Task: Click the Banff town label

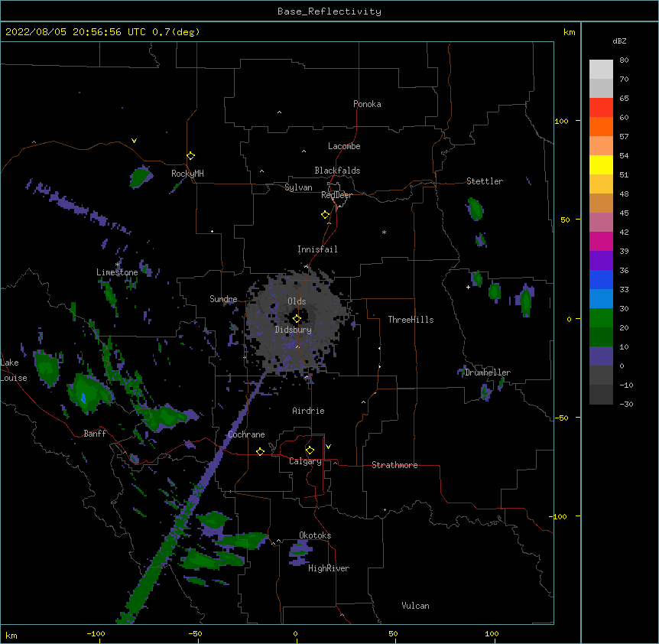Action: pos(95,434)
